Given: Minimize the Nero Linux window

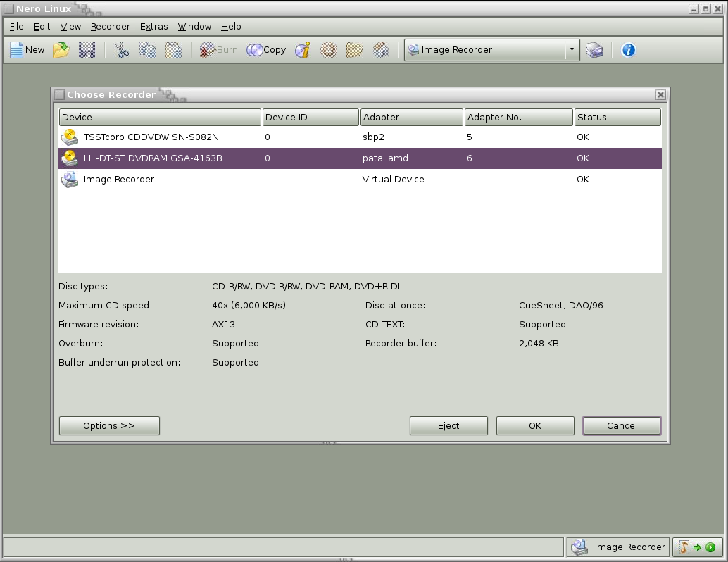Looking at the screenshot, I should pos(694,9).
